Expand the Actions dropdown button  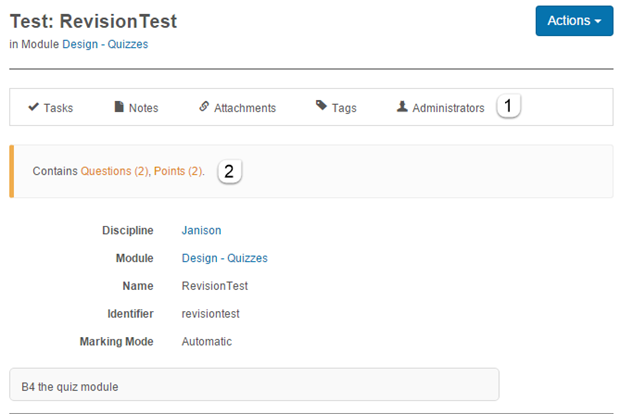coord(574,21)
